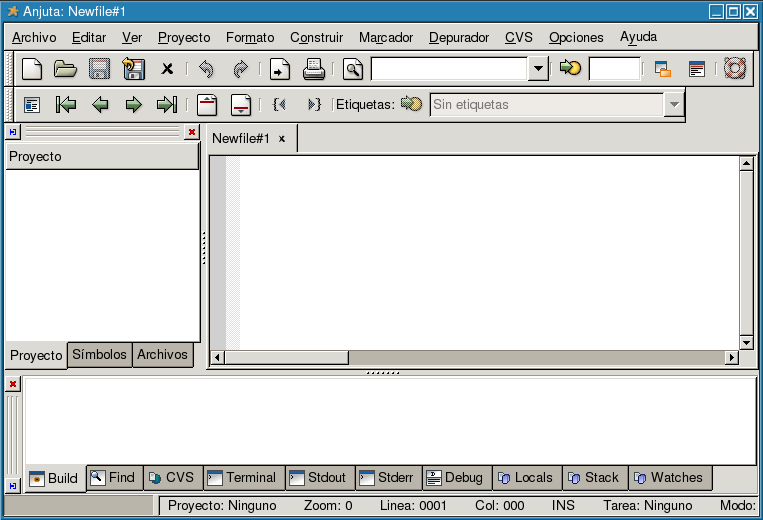This screenshot has height=520, width=763.
Task: Go to block start brace icon
Action: (279, 104)
